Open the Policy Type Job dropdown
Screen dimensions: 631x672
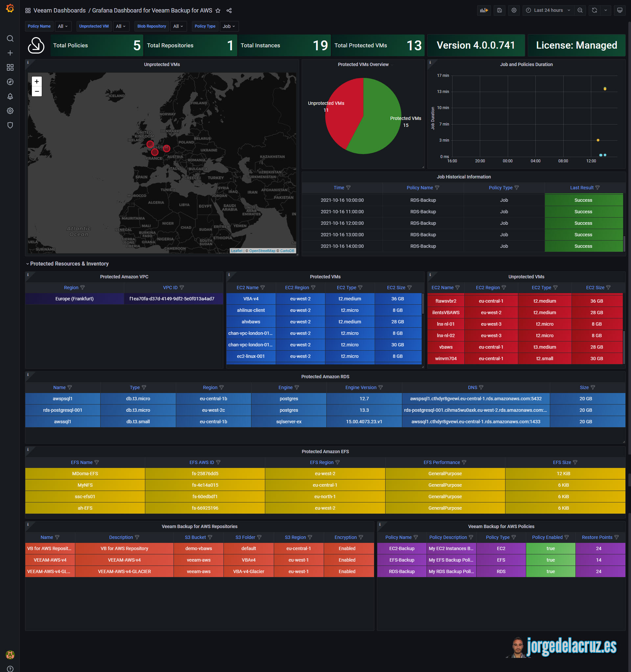pyautogui.click(x=229, y=26)
